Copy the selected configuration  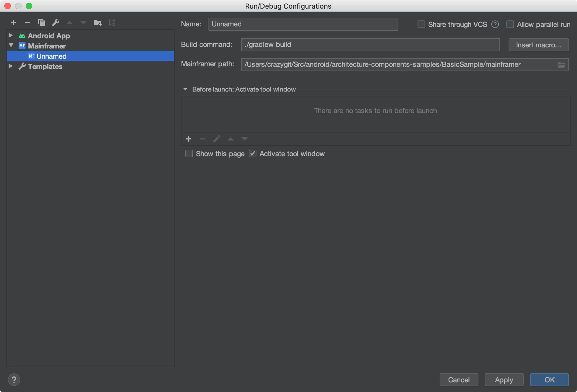[41, 23]
